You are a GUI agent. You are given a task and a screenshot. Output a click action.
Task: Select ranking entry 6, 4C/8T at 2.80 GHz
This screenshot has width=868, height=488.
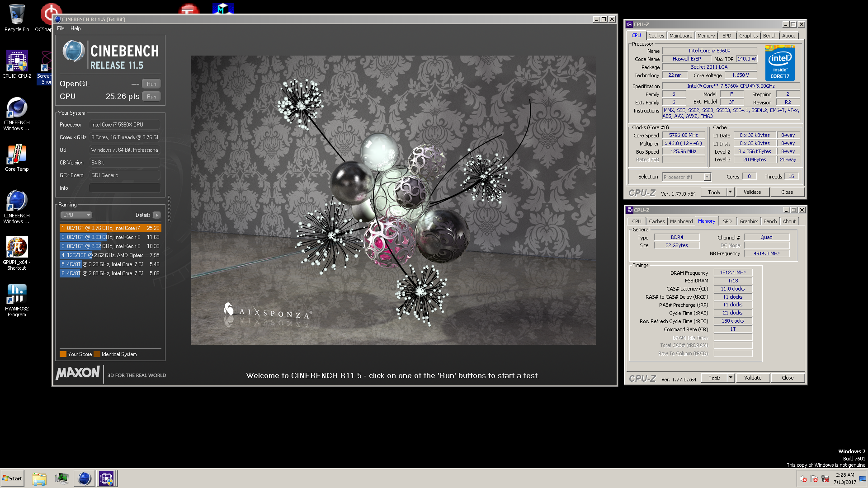click(110, 273)
